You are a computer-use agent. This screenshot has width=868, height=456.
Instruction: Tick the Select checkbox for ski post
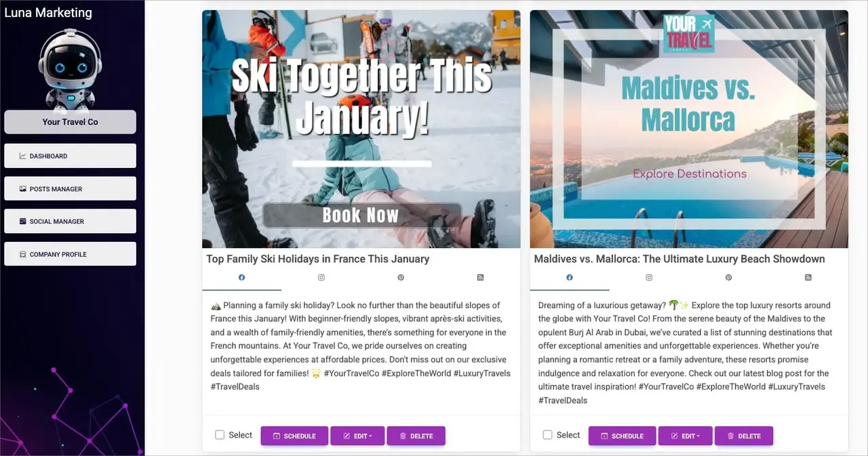click(x=220, y=435)
